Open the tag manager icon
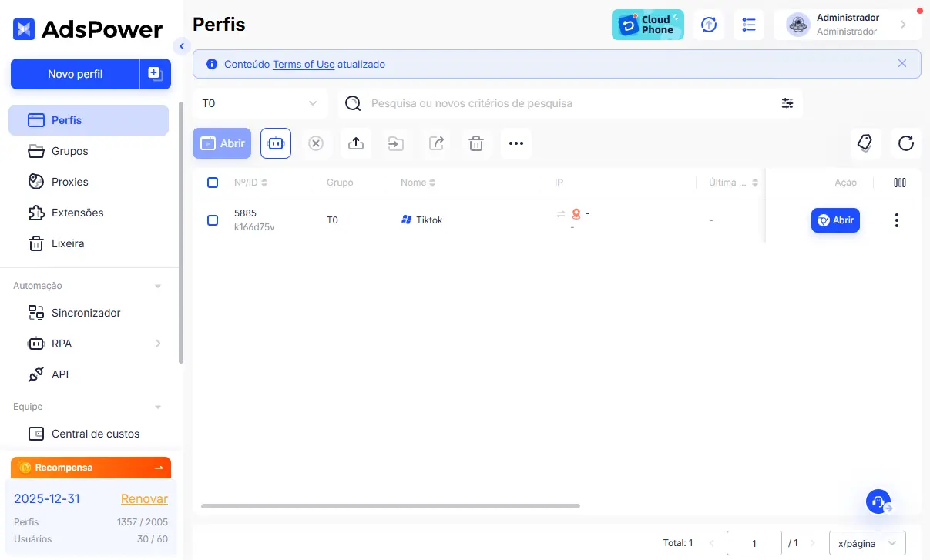930x560 pixels. [865, 143]
